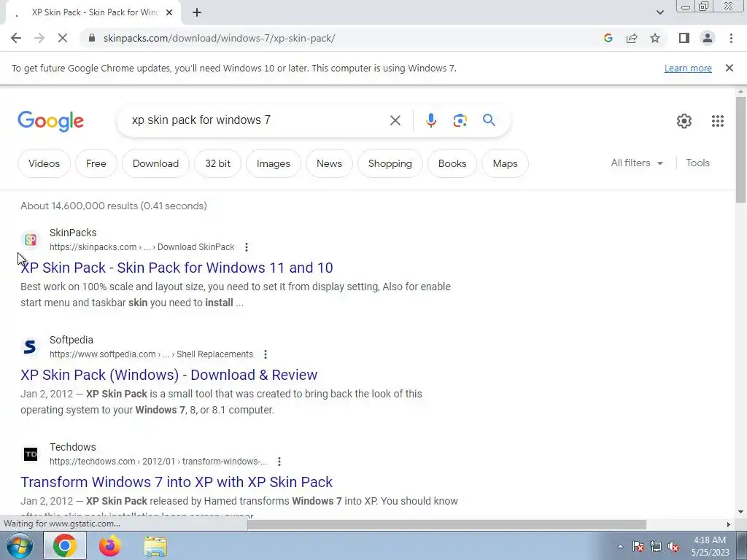Click the techdows.com breadcrumb URL
The width and height of the screenshot is (747, 560).
(x=158, y=462)
